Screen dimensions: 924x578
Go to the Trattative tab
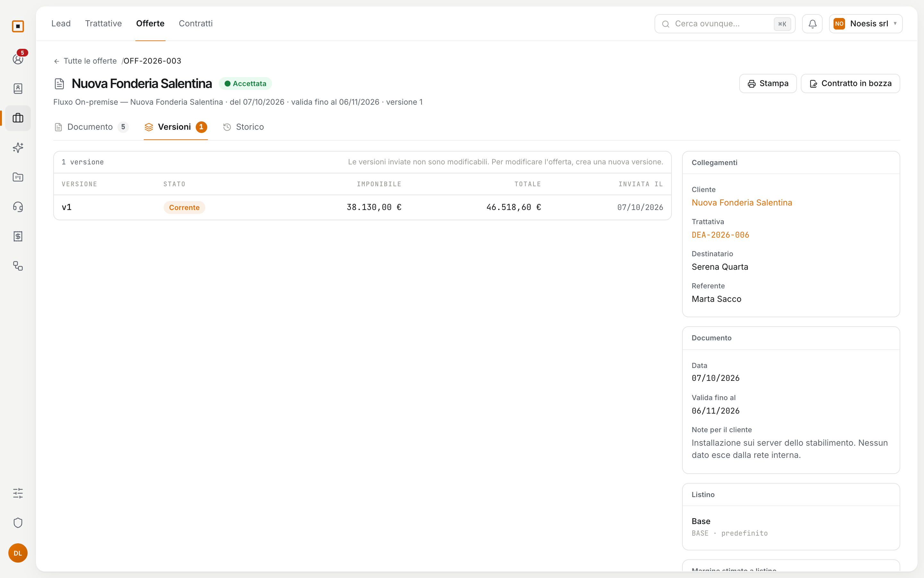click(104, 23)
